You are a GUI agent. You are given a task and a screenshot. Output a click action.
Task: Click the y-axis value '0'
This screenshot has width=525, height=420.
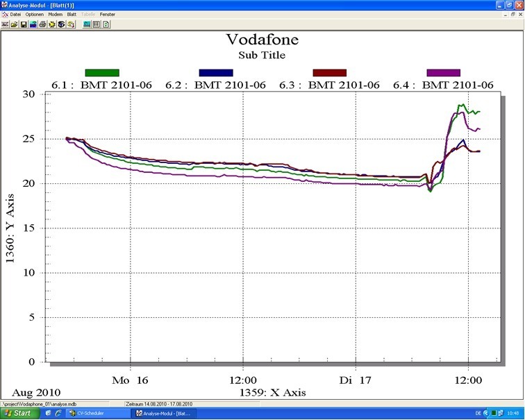32,362
